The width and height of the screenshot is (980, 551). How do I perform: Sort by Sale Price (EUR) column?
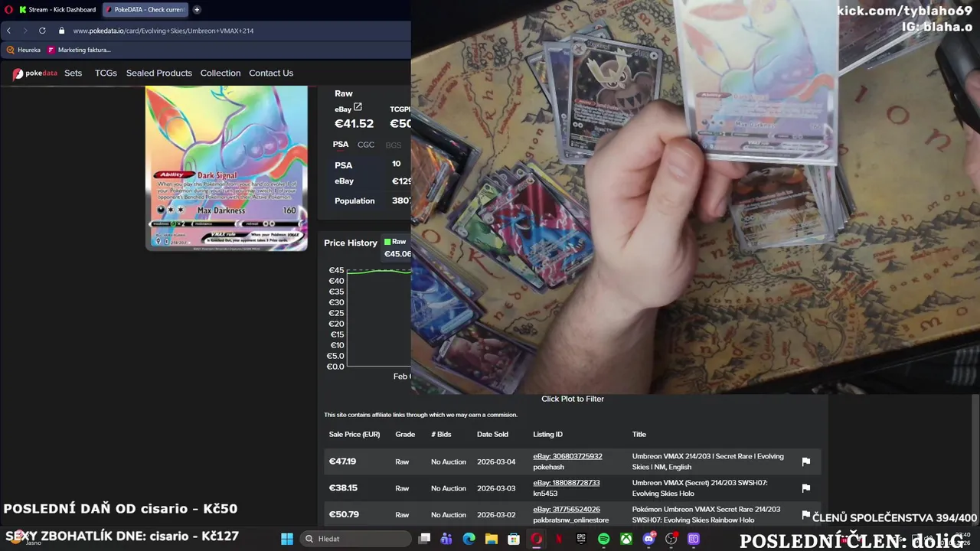point(354,435)
